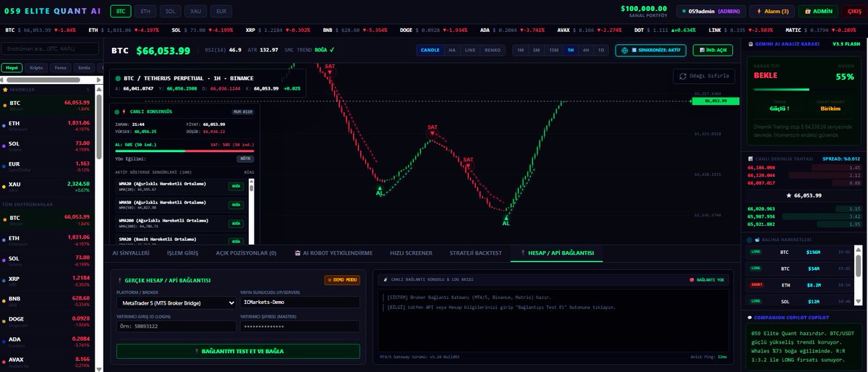Set timeframe to 15M
The width and height of the screenshot is (868, 372).
(x=553, y=51)
